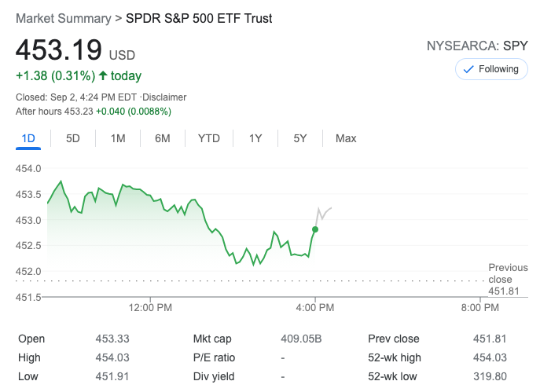540x392 pixels.
Task: Switch to 5Y time range
Action: [300, 138]
